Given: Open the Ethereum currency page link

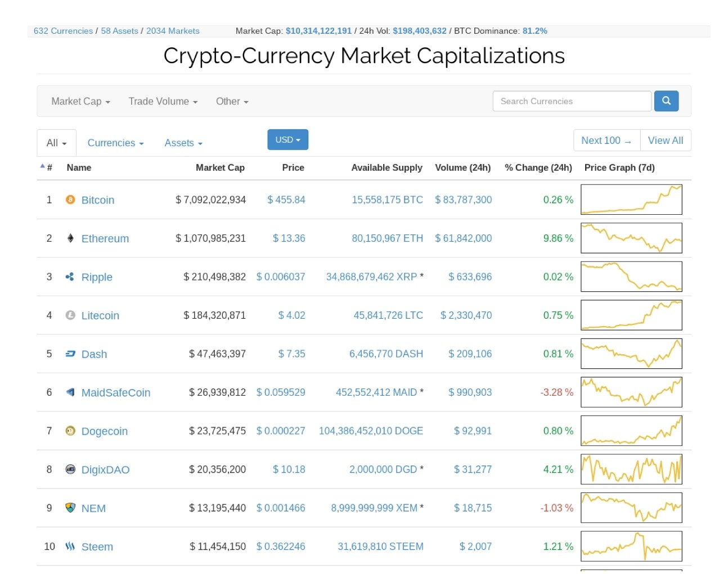Looking at the screenshot, I should point(105,238).
